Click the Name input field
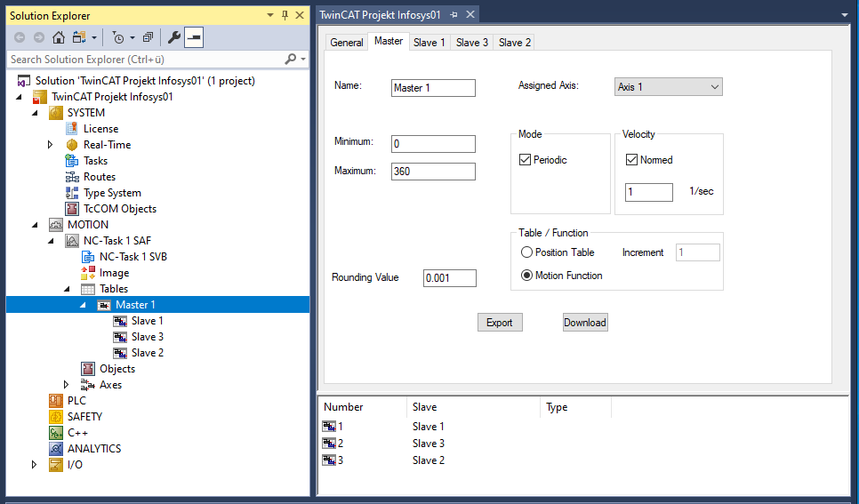Image resolution: width=859 pixels, height=504 pixels. click(x=433, y=88)
